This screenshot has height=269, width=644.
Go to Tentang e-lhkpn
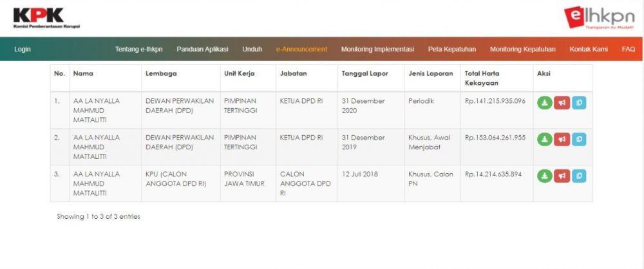[x=139, y=50]
